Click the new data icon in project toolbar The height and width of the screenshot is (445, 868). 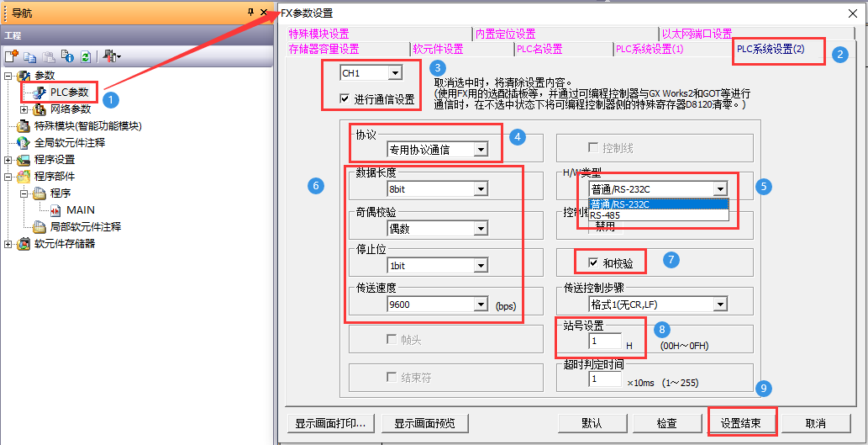coord(12,56)
